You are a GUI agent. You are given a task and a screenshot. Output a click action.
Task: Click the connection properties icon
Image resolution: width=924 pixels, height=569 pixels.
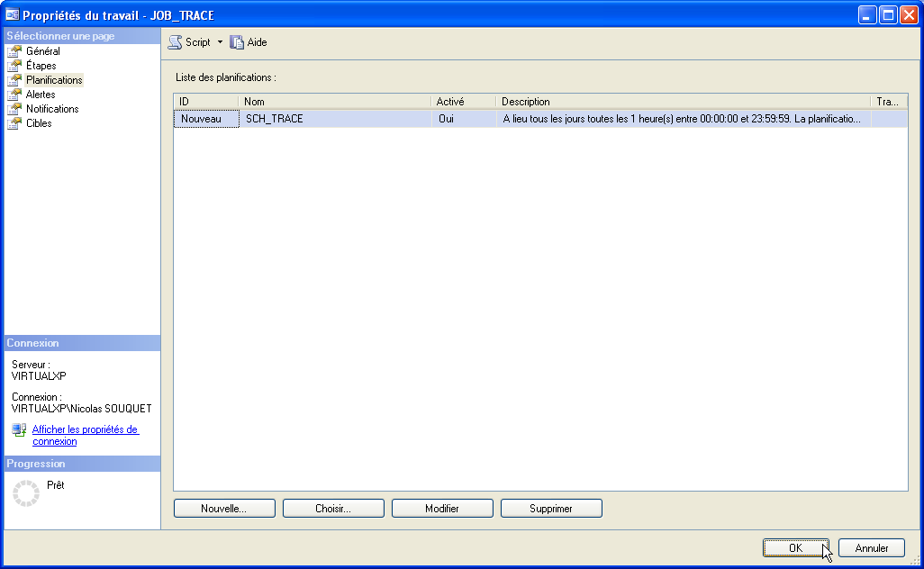19,430
